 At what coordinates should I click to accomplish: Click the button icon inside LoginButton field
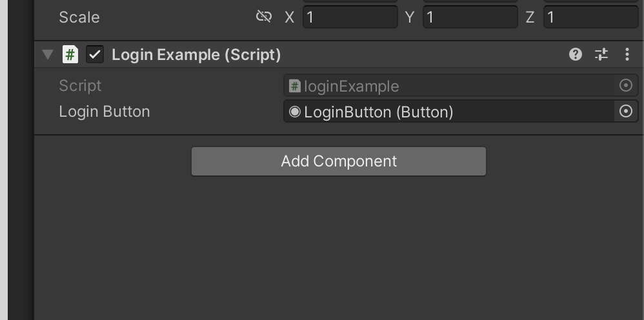tap(295, 112)
